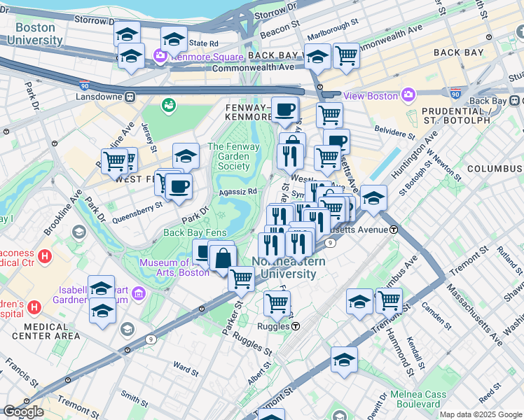Viewport: 524px width, 420px height.
Task: Open the Google logo link
Action: tap(23, 412)
